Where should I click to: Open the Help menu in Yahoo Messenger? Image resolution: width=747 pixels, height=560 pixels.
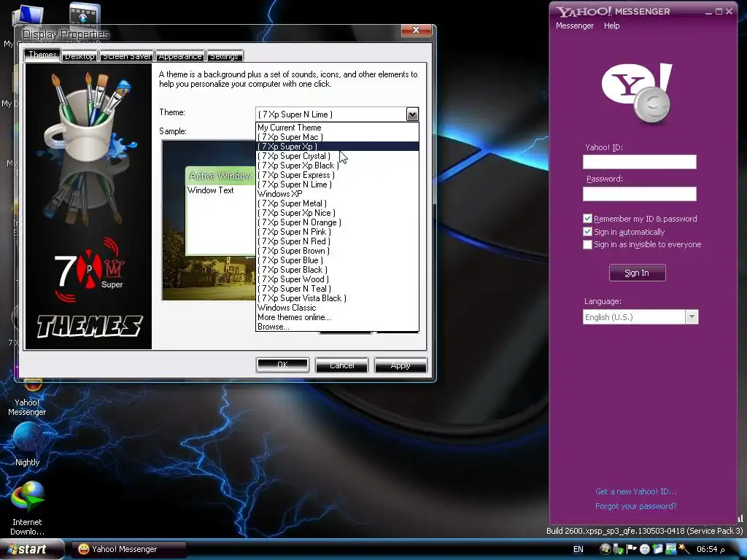pos(612,26)
